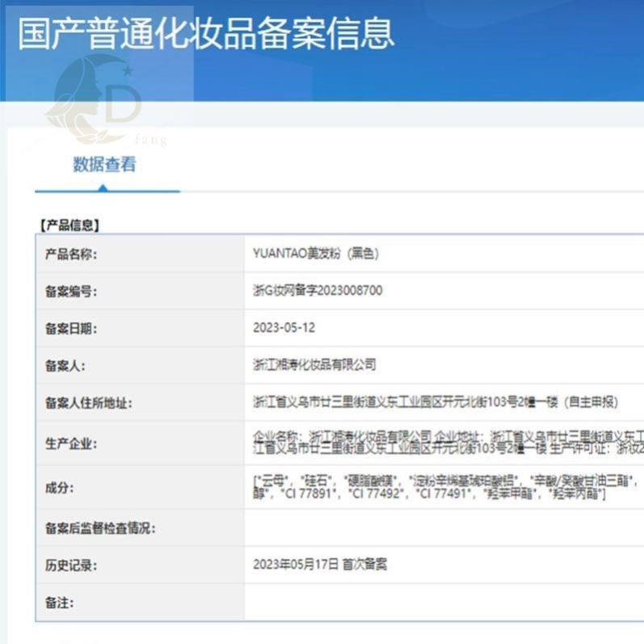
Task: Click the 备案人住所地址 label
Action: (x=89, y=403)
